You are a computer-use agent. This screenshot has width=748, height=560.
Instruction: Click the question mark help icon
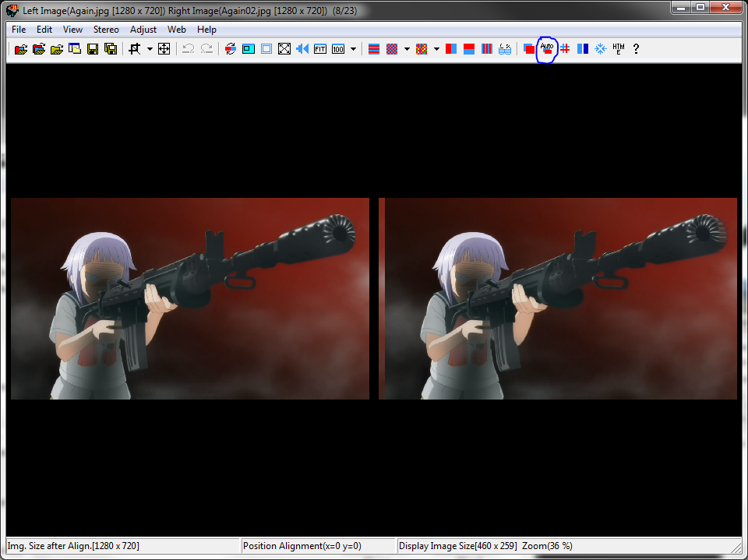636,49
